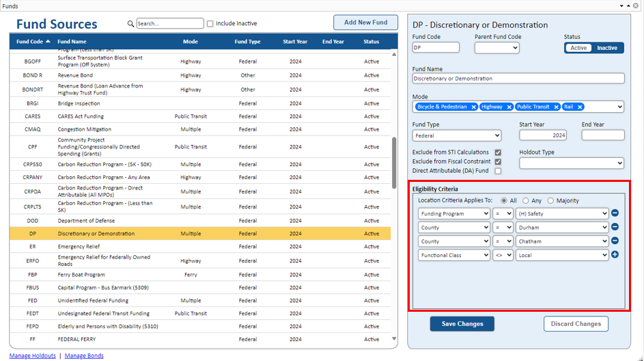Open Local value dropdown

(562, 255)
